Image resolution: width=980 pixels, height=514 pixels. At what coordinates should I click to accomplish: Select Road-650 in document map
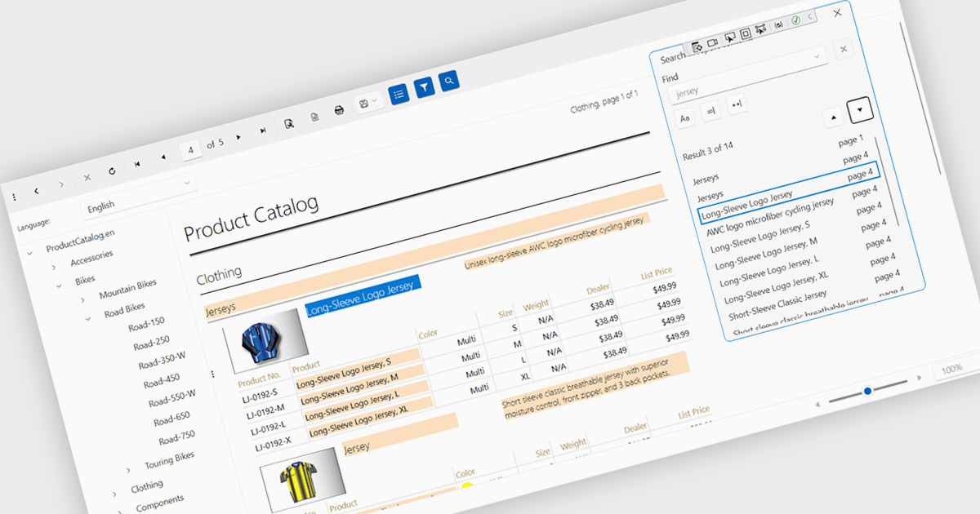point(172,419)
